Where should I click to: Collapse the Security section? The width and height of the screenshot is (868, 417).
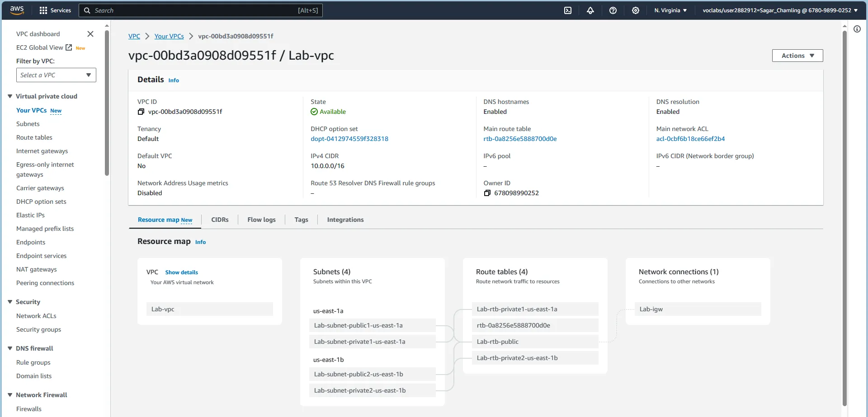(x=10, y=302)
